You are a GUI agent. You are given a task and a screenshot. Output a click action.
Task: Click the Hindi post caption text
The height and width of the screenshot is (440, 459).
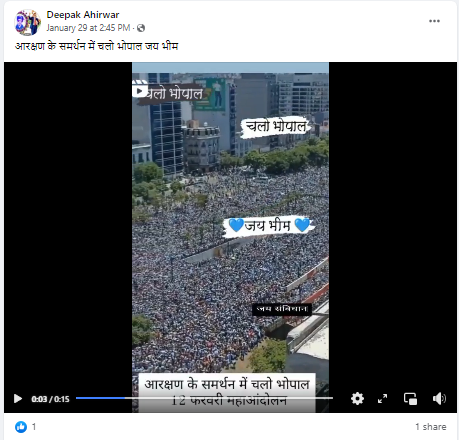coord(97,46)
